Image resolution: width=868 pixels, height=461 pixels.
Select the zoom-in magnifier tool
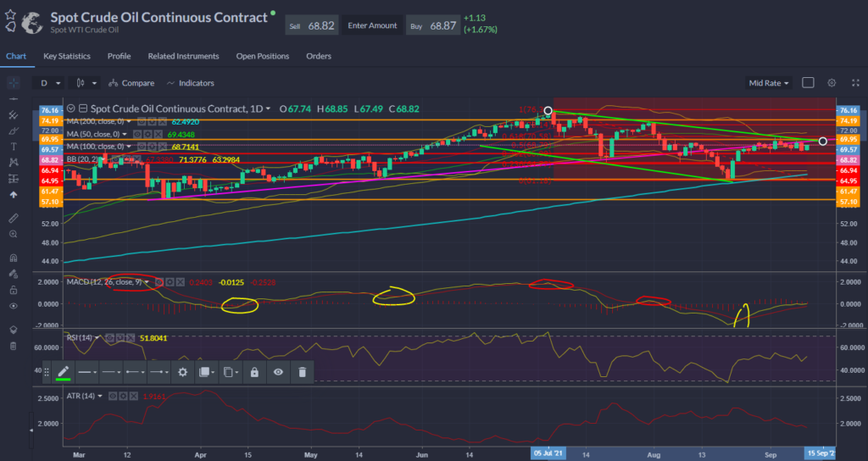[x=13, y=233]
